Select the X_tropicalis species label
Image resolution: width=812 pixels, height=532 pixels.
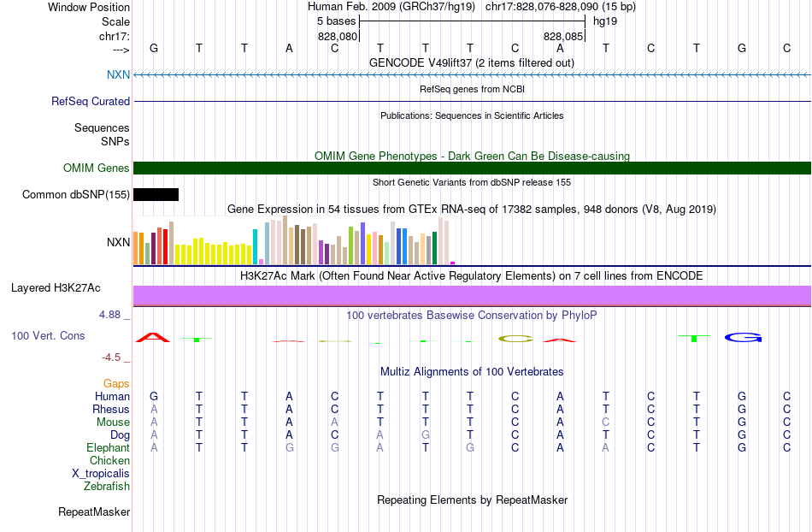[101, 474]
